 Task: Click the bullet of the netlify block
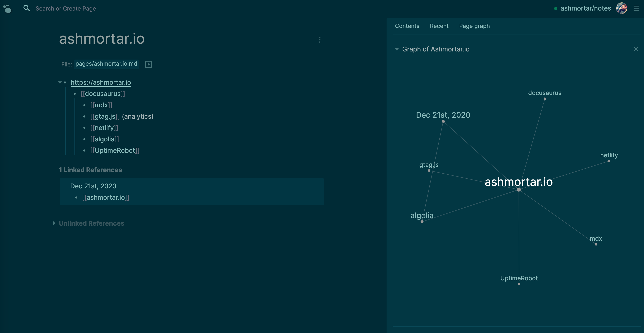point(84,128)
